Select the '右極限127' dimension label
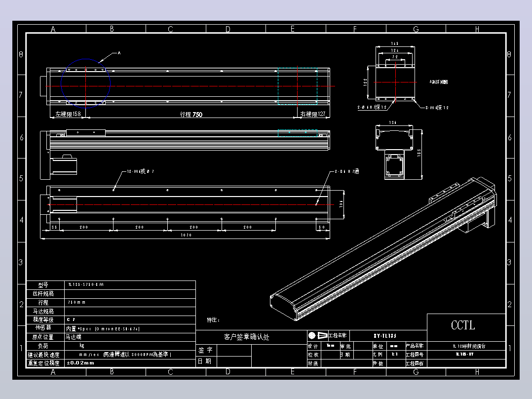532x399 pixels. point(313,114)
